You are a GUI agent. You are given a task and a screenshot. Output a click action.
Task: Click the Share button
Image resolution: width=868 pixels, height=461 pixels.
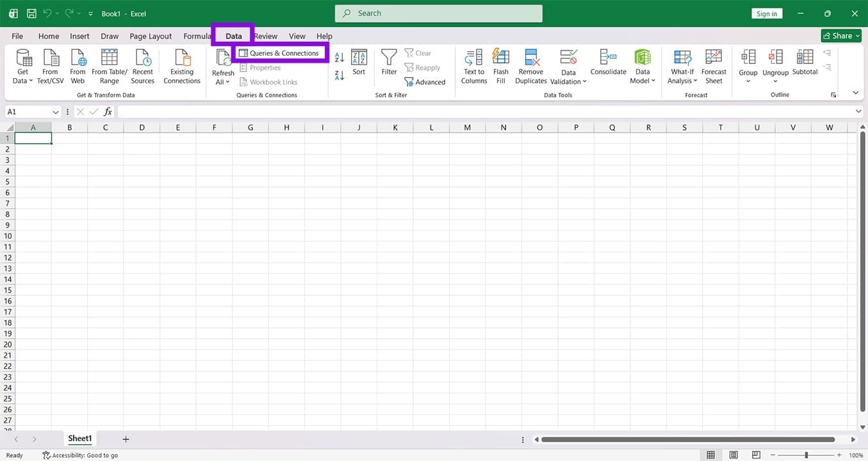841,36
